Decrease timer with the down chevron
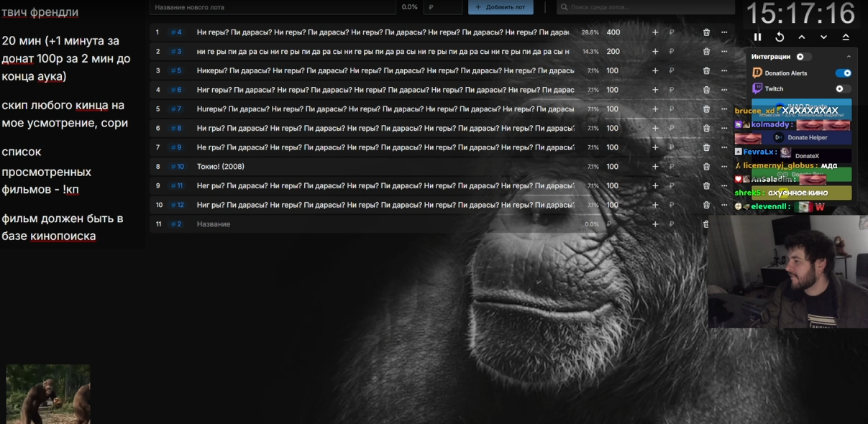The width and height of the screenshot is (868, 424). 823,37
